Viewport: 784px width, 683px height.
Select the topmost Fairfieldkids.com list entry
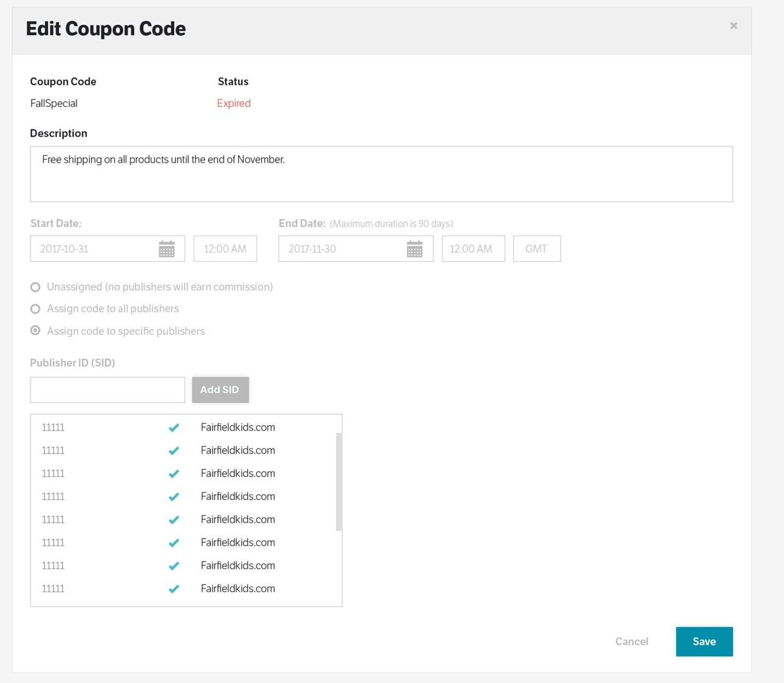237,427
